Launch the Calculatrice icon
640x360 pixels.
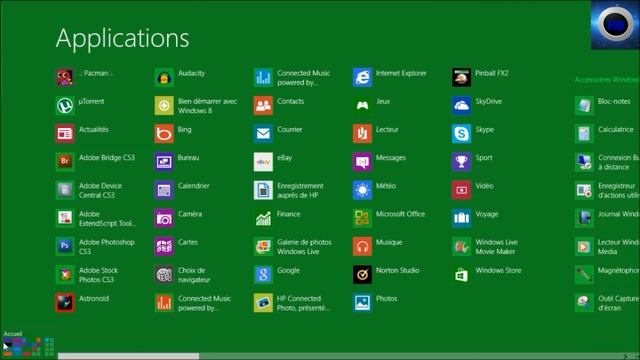[584, 133]
